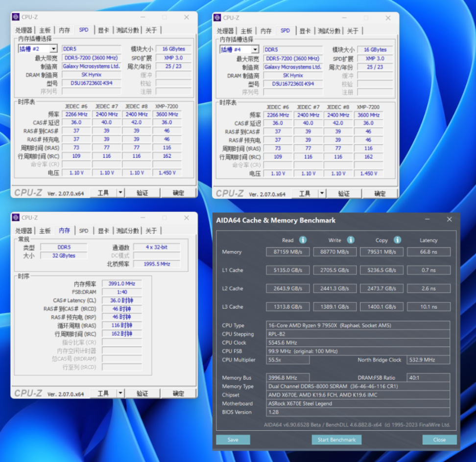This screenshot has width=476, height=462.
Task: Open the 关于 tab in the slot #2 window
Action: tap(151, 30)
